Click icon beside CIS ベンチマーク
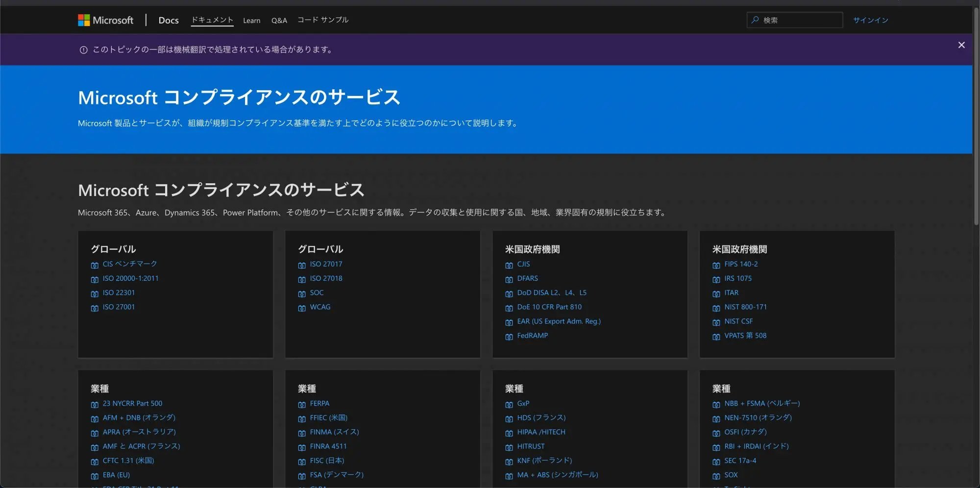The width and height of the screenshot is (980, 488). 95,265
